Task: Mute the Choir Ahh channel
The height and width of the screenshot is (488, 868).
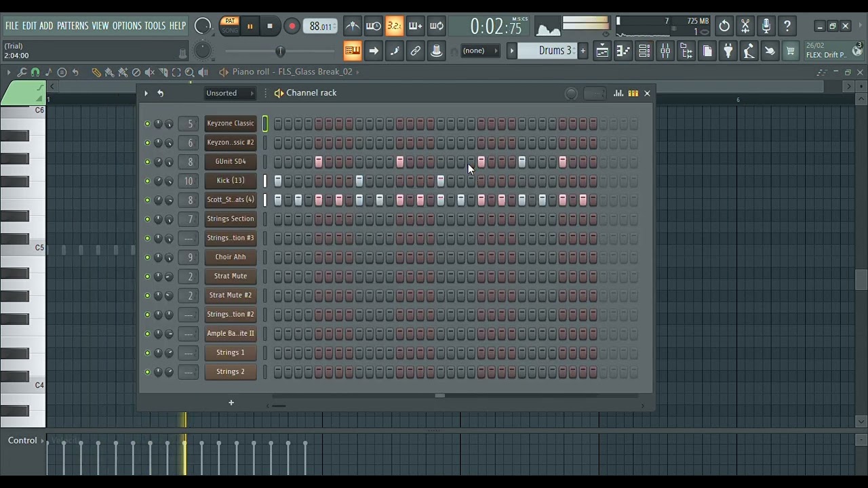Action: 147,258
